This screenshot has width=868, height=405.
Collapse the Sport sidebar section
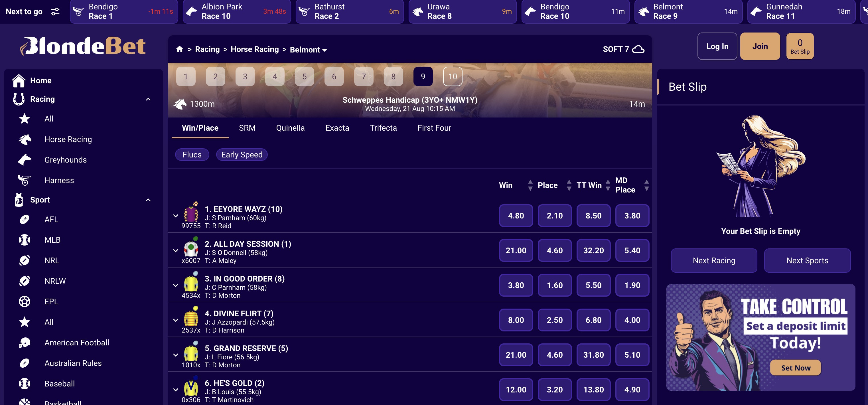[148, 200]
